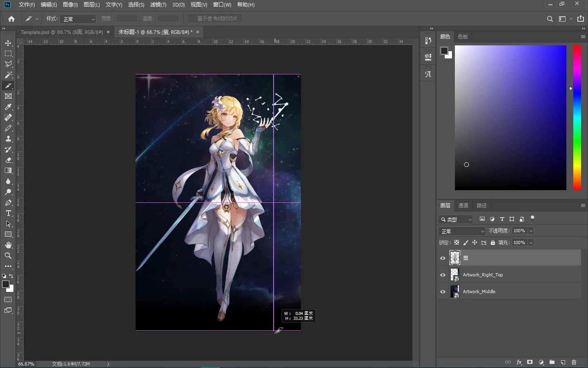Delete the selected layer with the trash icon

coord(574,362)
